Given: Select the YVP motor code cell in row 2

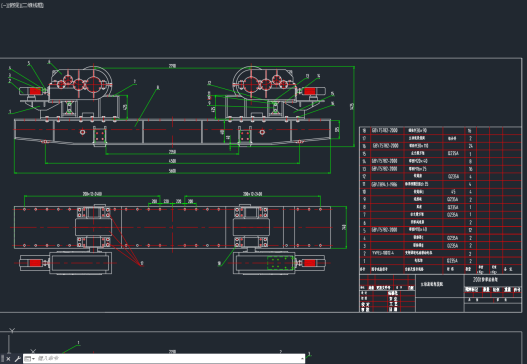Looking at the screenshot, I should [x=382, y=253].
